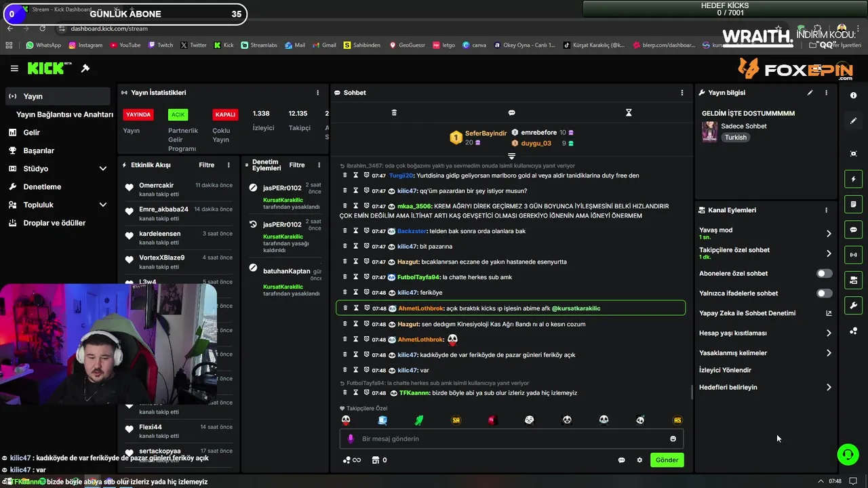Click the green Gönder button
This screenshot has width=868, height=488.
(x=667, y=460)
